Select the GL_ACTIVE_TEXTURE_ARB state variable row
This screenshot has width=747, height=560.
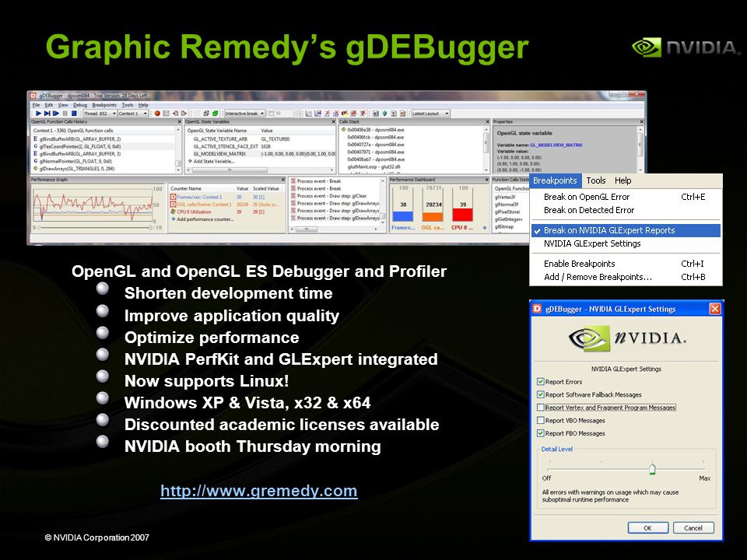pos(261,139)
